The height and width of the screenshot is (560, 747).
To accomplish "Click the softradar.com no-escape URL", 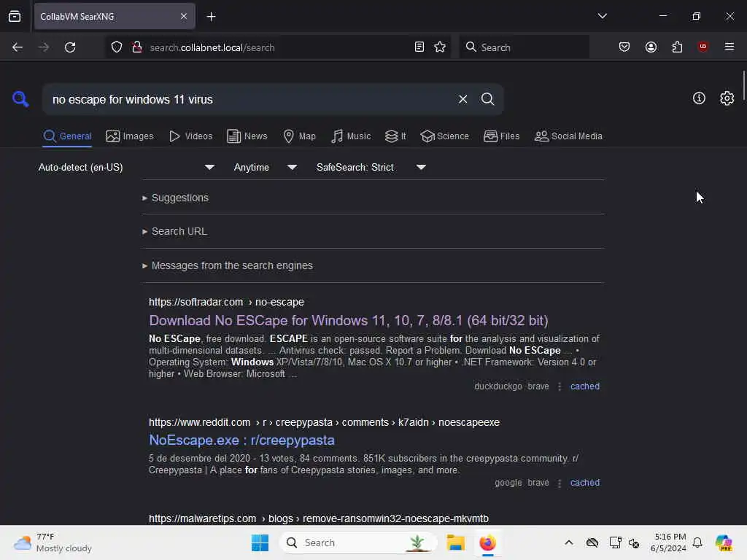I will click(x=226, y=302).
